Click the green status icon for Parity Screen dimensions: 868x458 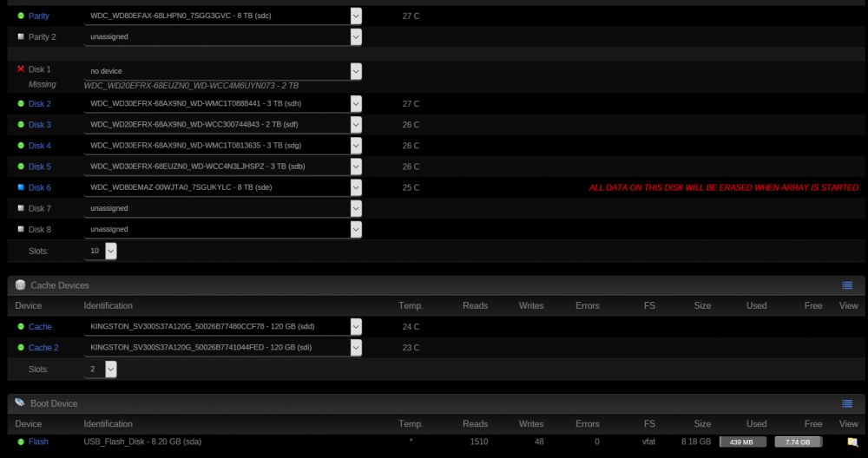[21, 16]
